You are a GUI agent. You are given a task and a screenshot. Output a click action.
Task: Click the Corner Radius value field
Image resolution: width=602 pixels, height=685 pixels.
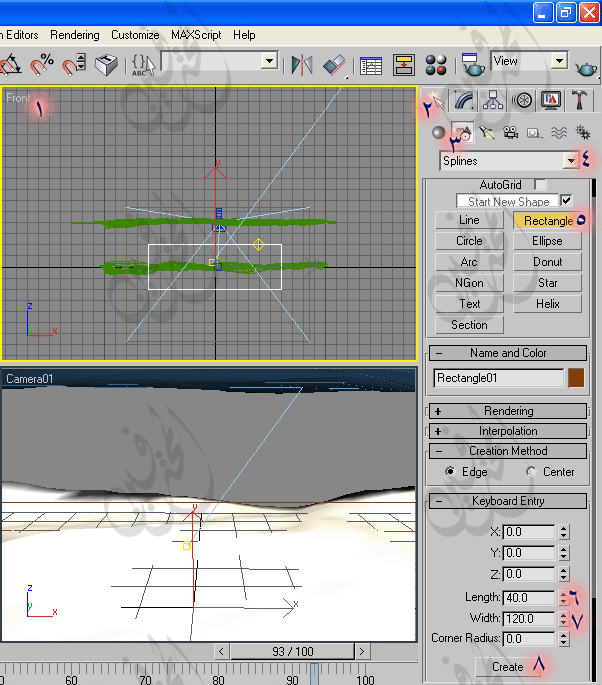[x=529, y=639]
